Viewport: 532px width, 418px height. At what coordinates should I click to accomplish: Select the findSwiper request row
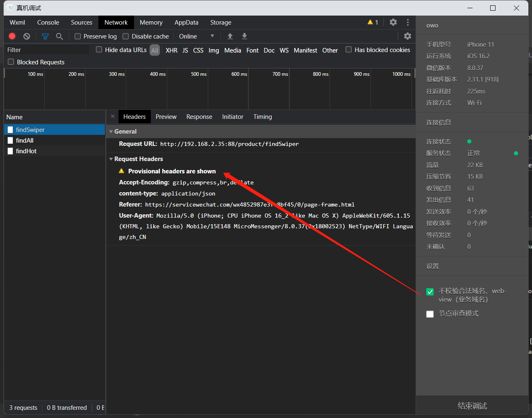point(55,129)
